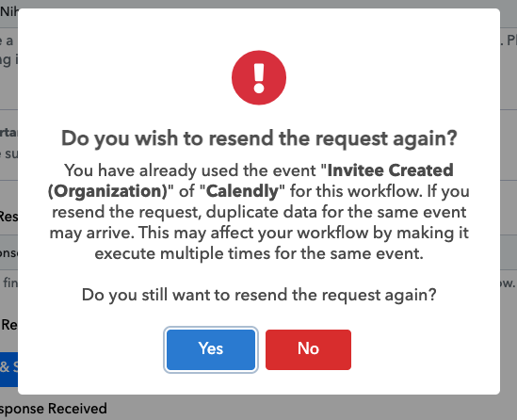This screenshot has width=517, height=420.
Task: Click the dimmed background right of the dialog
Action: pos(509,198)
